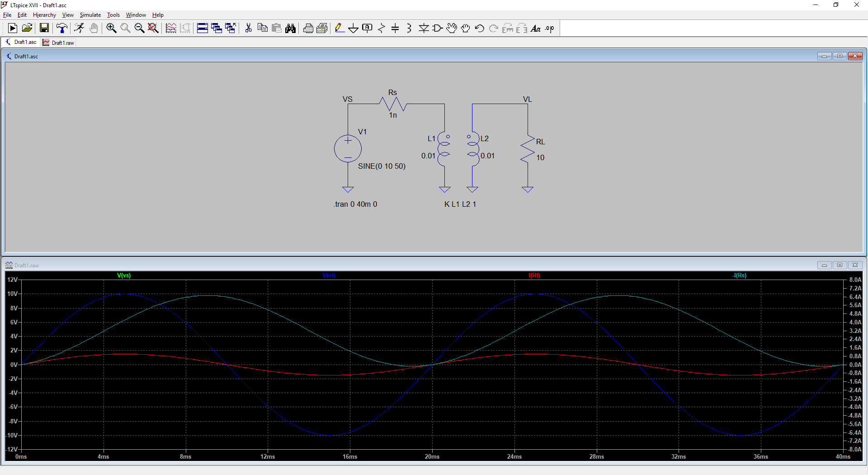
Task: Click the .tran 0 40m 0 directive
Action: tap(355, 204)
